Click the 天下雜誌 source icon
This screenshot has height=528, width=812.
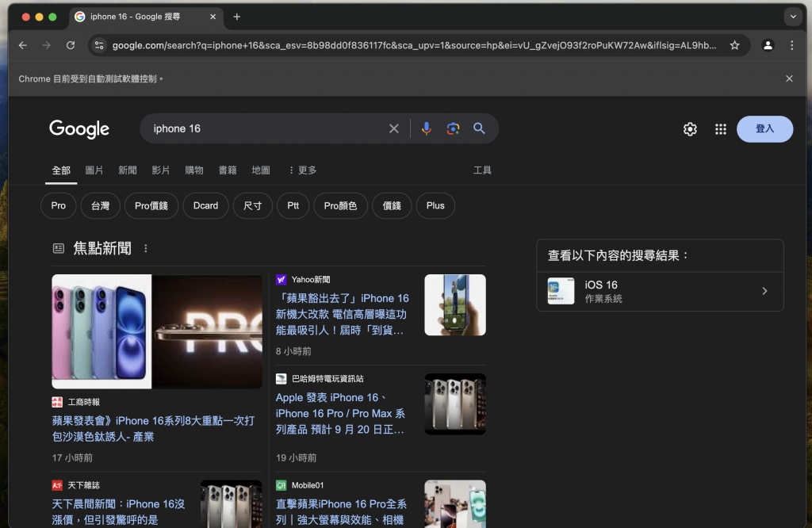57,485
